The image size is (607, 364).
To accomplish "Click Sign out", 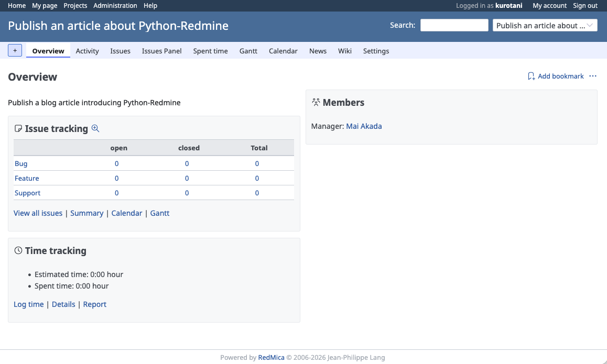I will [585, 5].
